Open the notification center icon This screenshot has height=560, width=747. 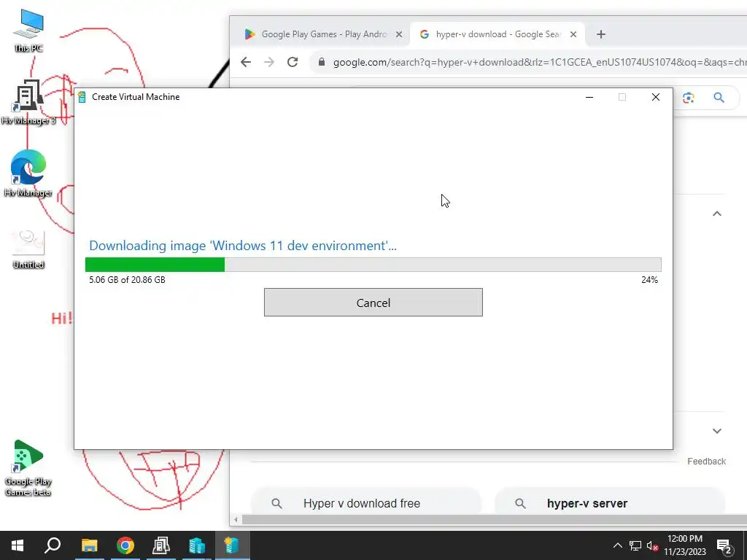click(724, 545)
